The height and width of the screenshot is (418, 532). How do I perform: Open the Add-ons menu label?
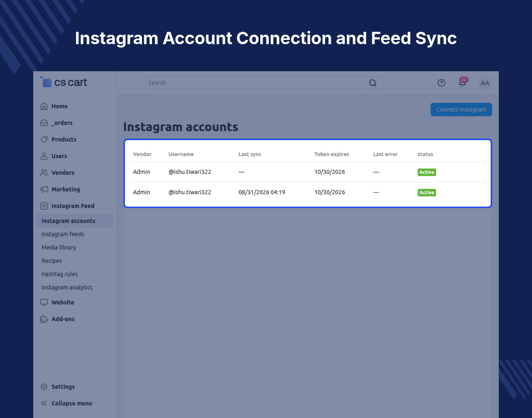pyautogui.click(x=63, y=319)
